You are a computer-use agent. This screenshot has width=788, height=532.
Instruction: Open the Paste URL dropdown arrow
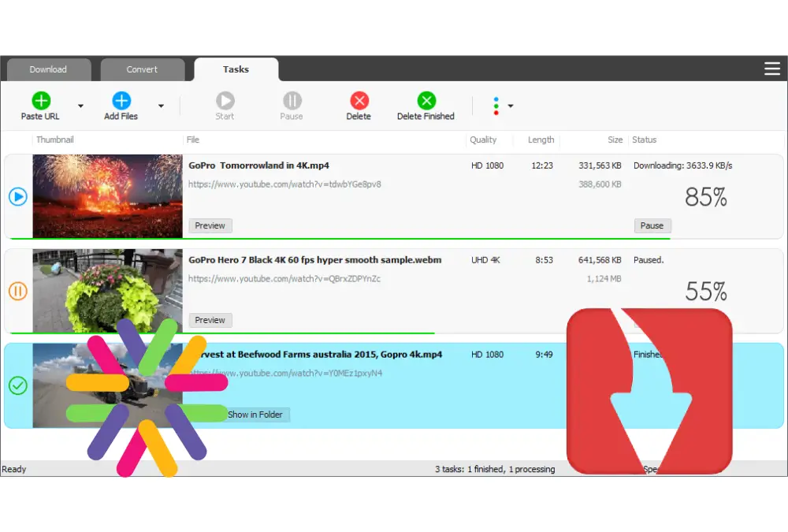tap(80, 106)
